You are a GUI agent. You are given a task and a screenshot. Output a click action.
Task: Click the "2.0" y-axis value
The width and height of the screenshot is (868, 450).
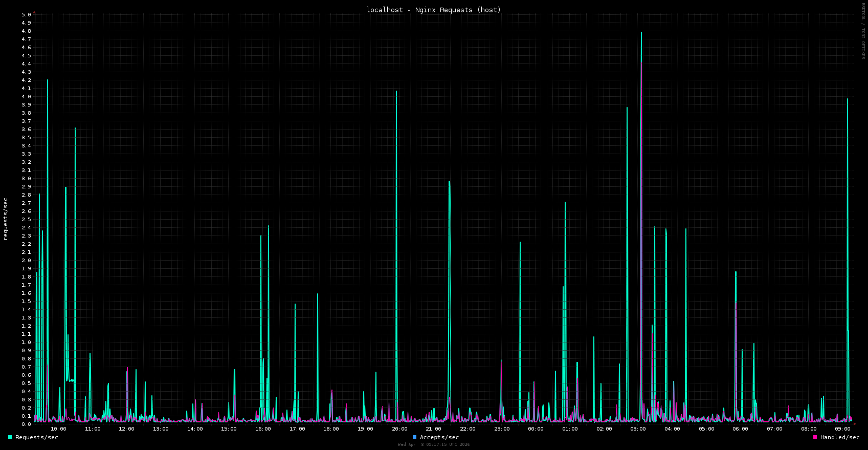click(26, 261)
